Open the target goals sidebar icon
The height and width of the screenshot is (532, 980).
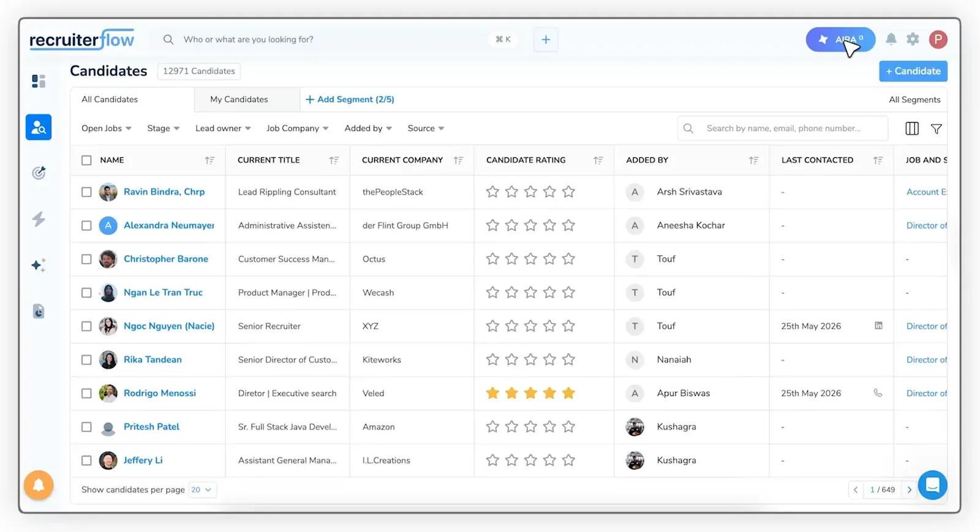39,173
